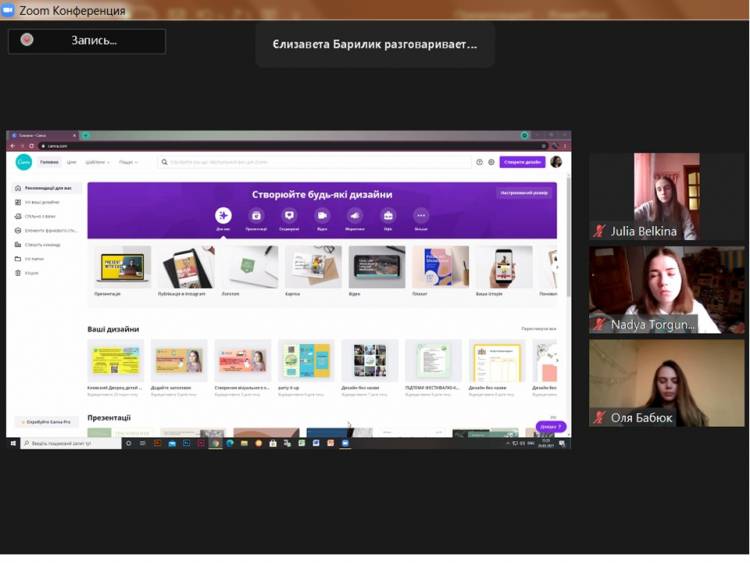The image size is (750, 563).
Task: Expand the third dropdown menu in Canva header
Action: (x=128, y=162)
